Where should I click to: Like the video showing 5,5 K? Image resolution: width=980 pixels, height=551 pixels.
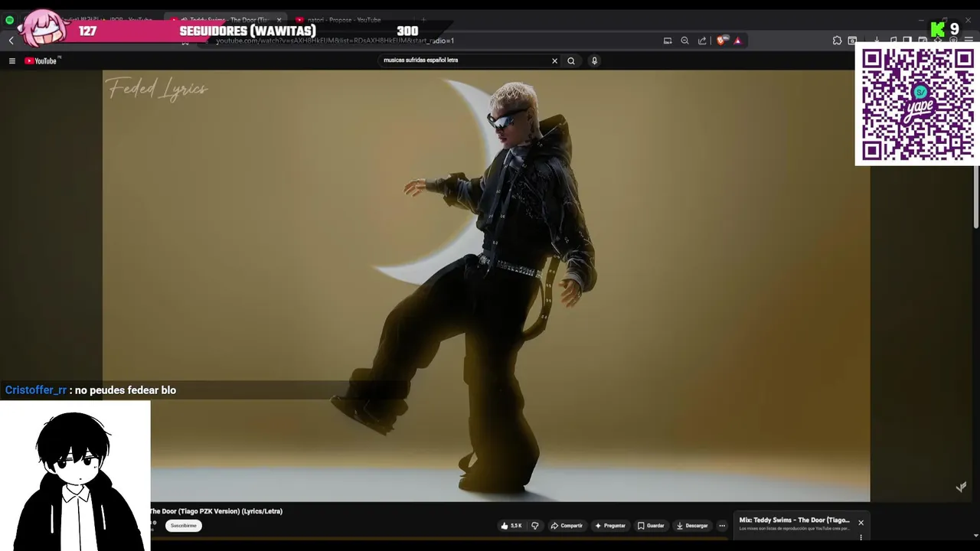click(x=511, y=526)
